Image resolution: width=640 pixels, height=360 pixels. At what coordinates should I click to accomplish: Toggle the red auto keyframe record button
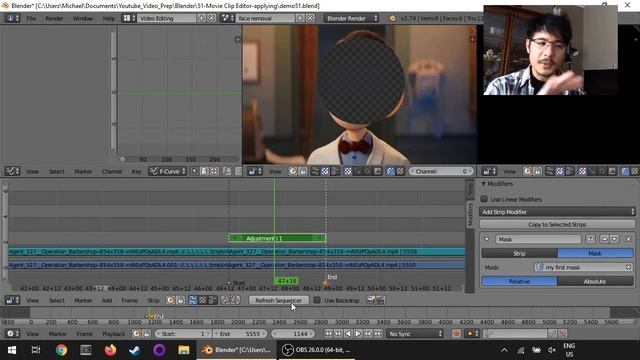tap(456, 334)
